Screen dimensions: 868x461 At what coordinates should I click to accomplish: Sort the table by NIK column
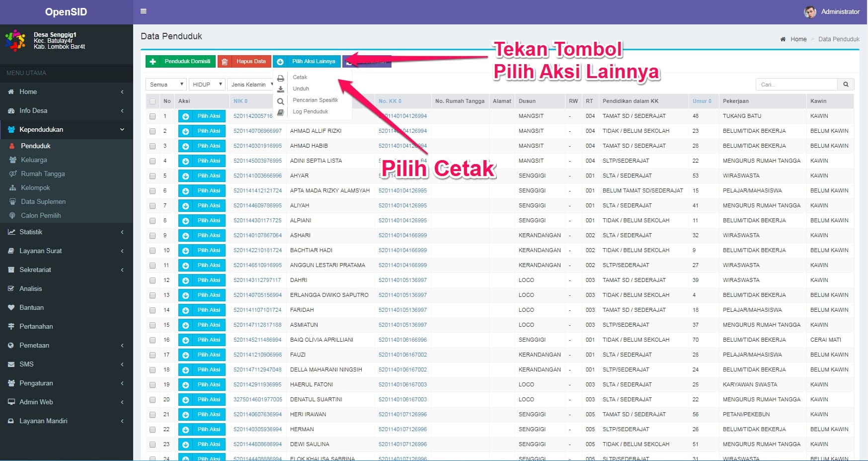(x=240, y=101)
